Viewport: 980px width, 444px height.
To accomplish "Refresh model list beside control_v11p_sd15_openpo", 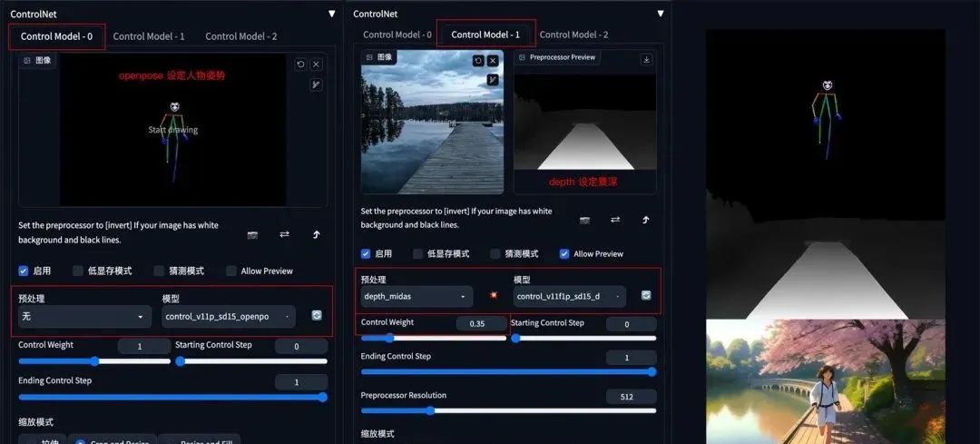I will tap(317, 316).
